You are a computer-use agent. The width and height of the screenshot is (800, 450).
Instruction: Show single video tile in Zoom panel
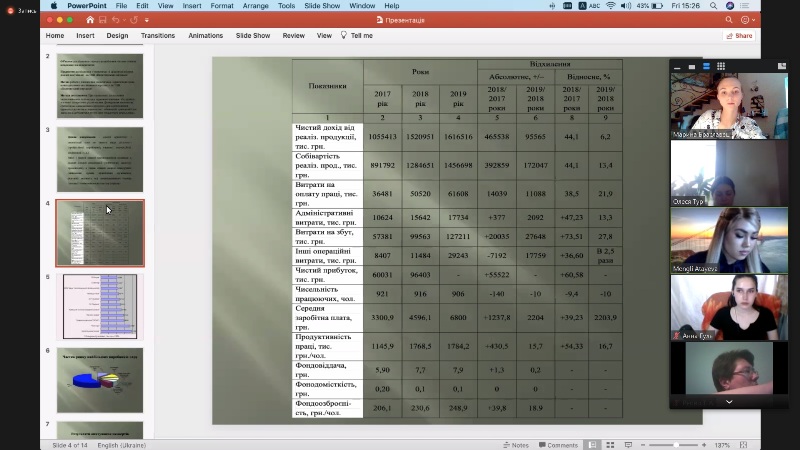tap(692, 67)
